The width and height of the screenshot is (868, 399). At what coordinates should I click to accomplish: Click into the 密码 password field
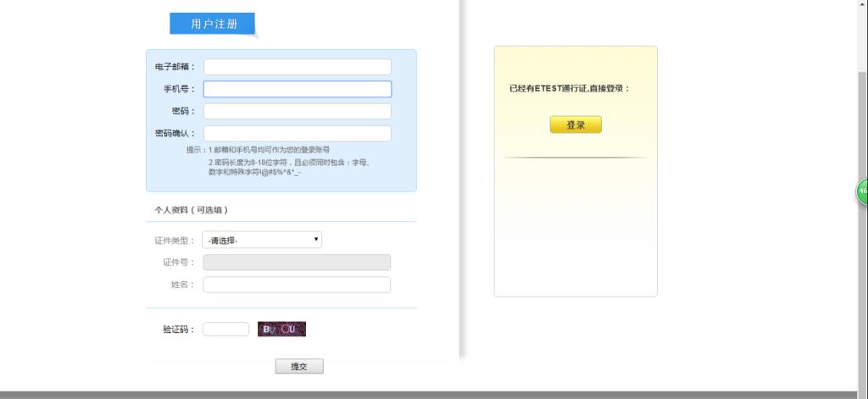[x=297, y=111]
